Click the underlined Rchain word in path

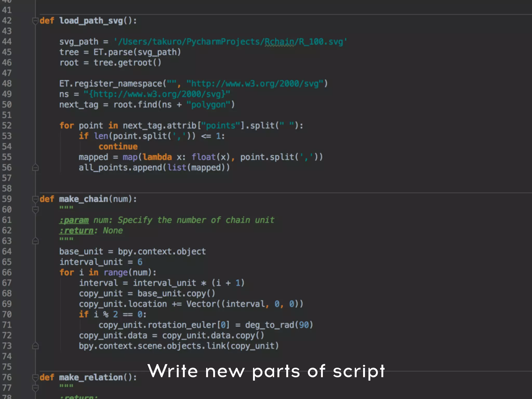click(279, 42)
